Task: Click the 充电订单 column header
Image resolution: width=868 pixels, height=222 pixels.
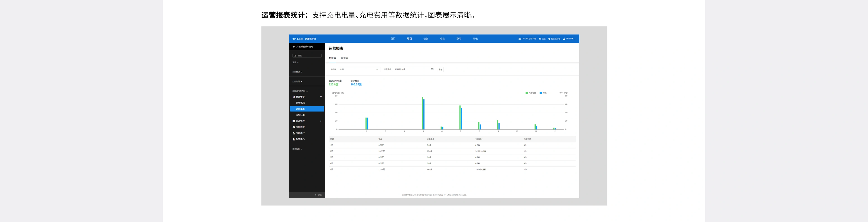Action: tap(527, 139)
